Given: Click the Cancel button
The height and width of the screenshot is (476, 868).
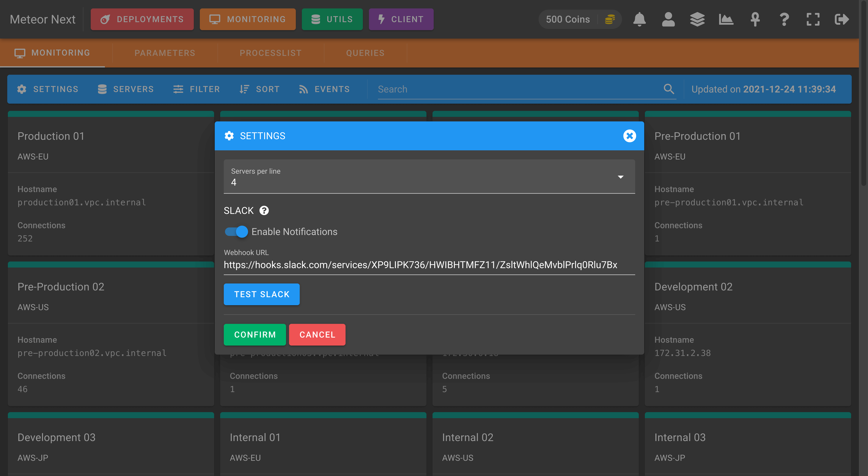Looking at the screenshot, I should click(x=317, y=335).
